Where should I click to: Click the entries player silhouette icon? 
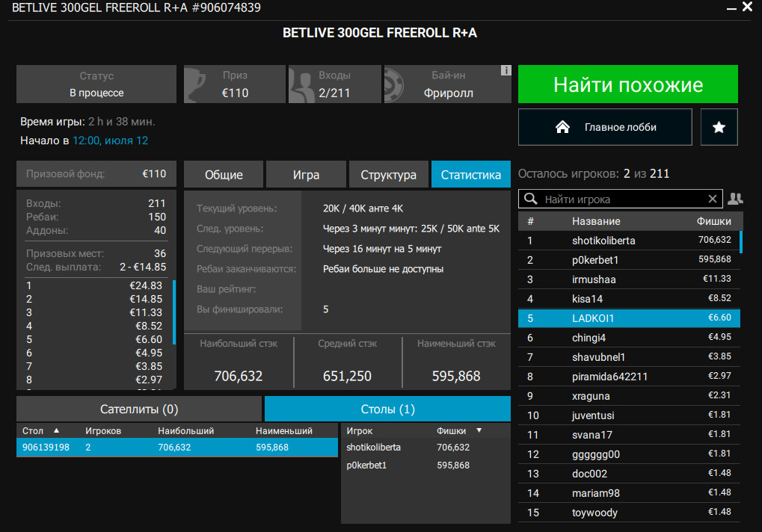point(301,84)
